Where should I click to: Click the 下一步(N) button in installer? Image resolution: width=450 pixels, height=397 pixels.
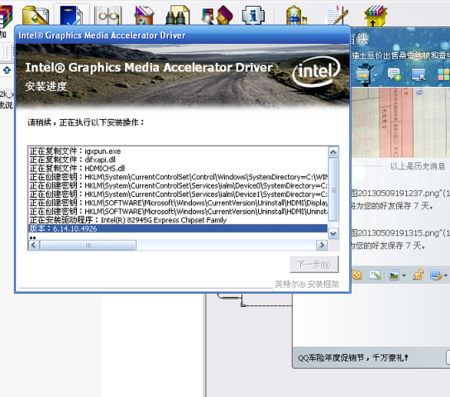click(x=314, y=265)
